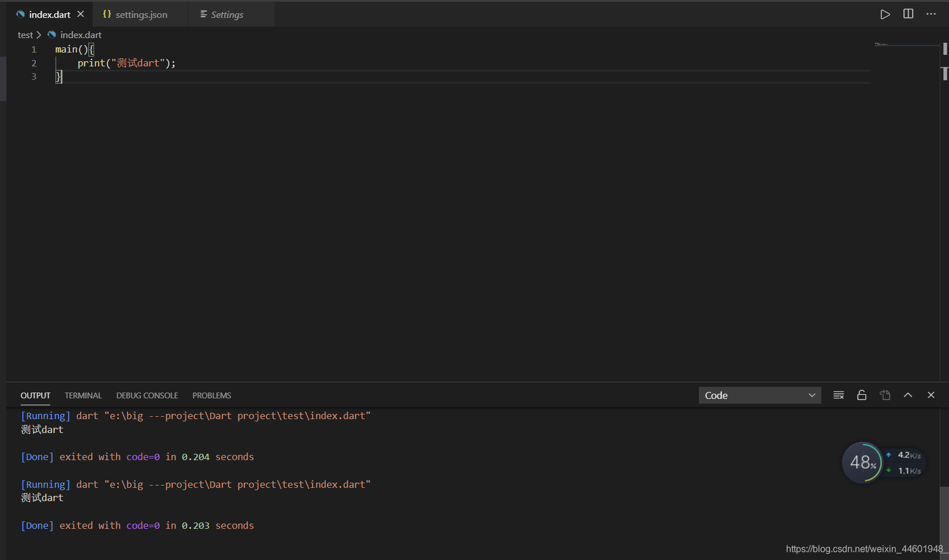The image size is (949, 560).
Task: Run the Dart code with play icon
Action: coord(885,14)
